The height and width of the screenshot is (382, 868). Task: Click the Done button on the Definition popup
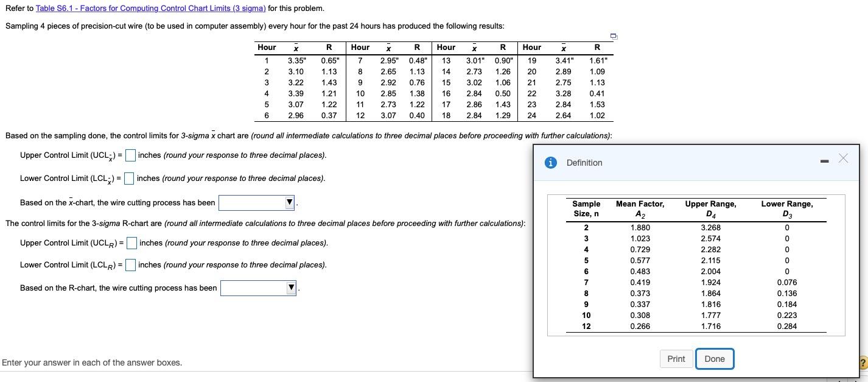[714, 359]
